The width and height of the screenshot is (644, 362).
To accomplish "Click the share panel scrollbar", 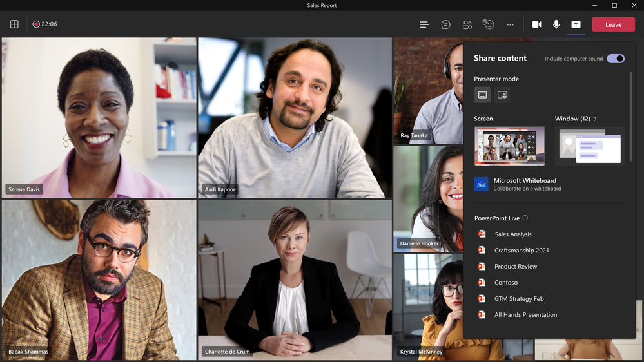I will click(x=631, y=117).
